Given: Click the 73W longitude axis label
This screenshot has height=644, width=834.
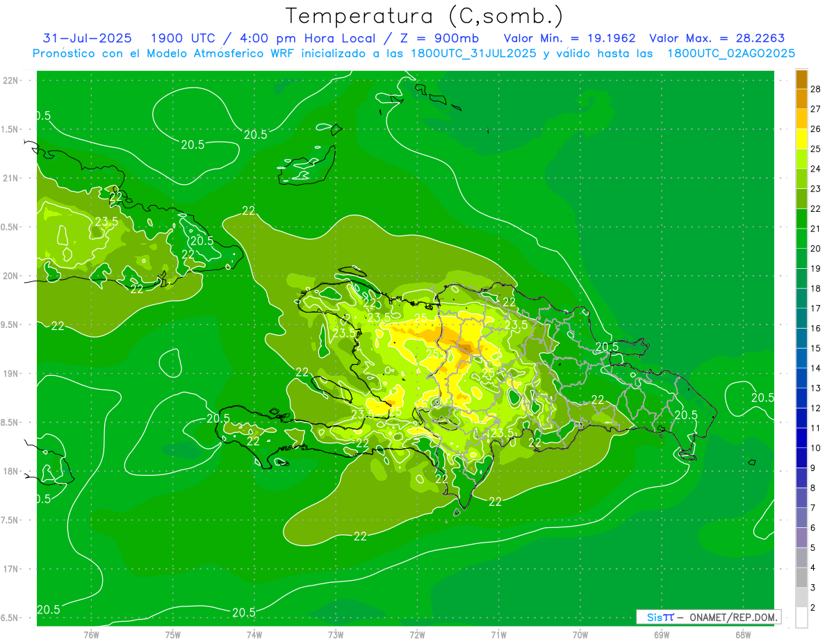Looking at the screenshot, I should (336, 635).
